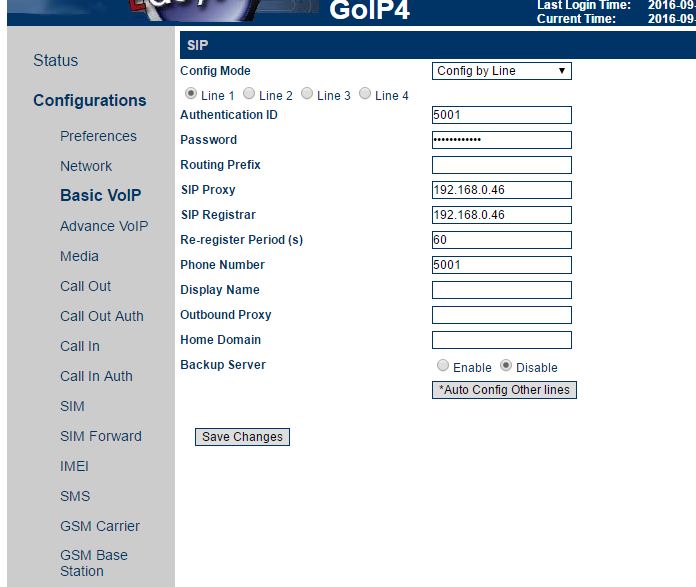
Task: Open the IMEI settings page
Action: (74, 466)
